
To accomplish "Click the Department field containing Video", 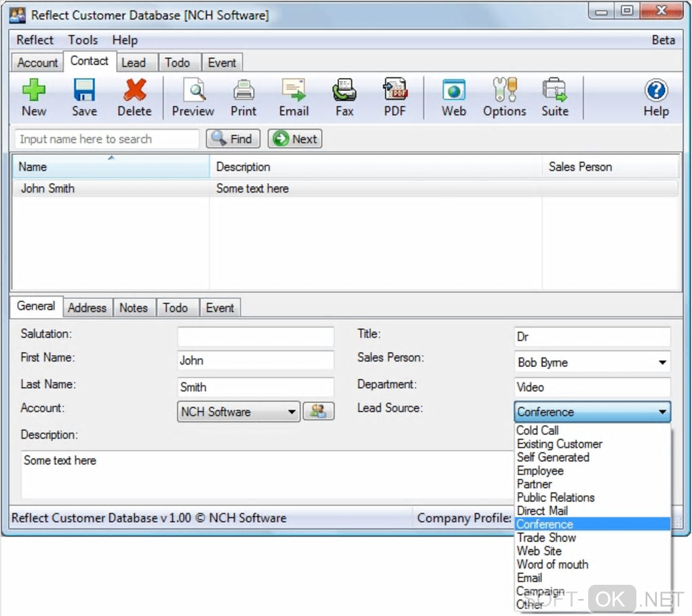I will click(x=592, y=387).
